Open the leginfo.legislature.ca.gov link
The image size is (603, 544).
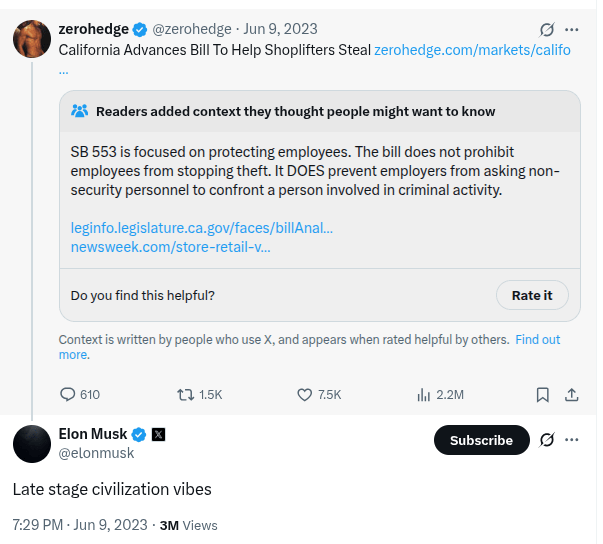[202, 228]
